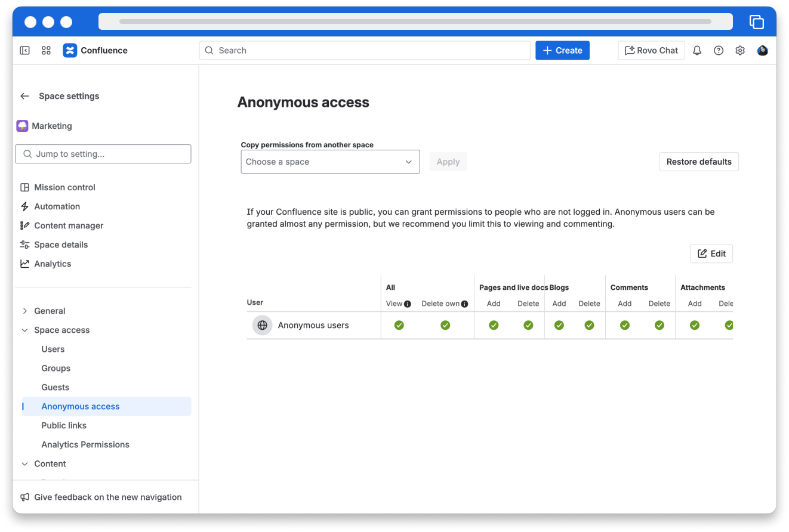The height and width of the screenshot is (532, 789).
Task: Click the info icon next to View
Action: pos(408,304)
